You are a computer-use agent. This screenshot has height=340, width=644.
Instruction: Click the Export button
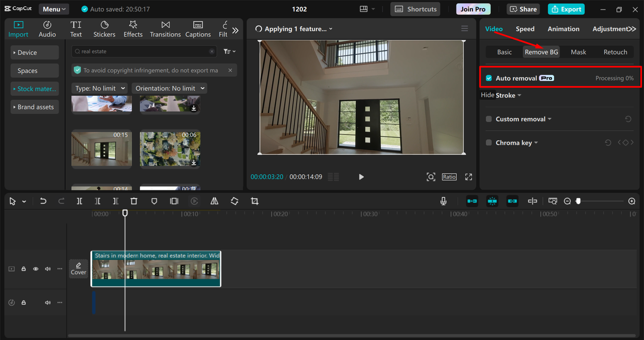click(x=566, y=9)
